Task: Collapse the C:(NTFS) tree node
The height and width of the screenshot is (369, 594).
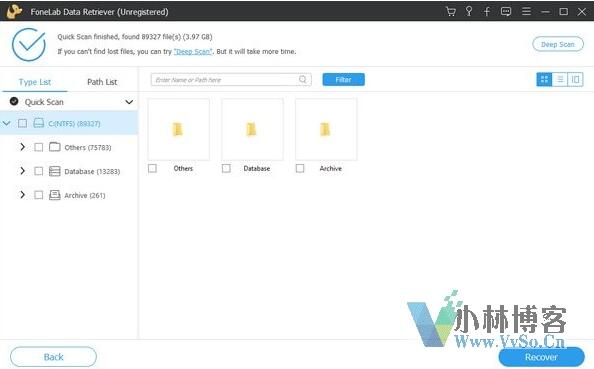Action: point(6,123)
